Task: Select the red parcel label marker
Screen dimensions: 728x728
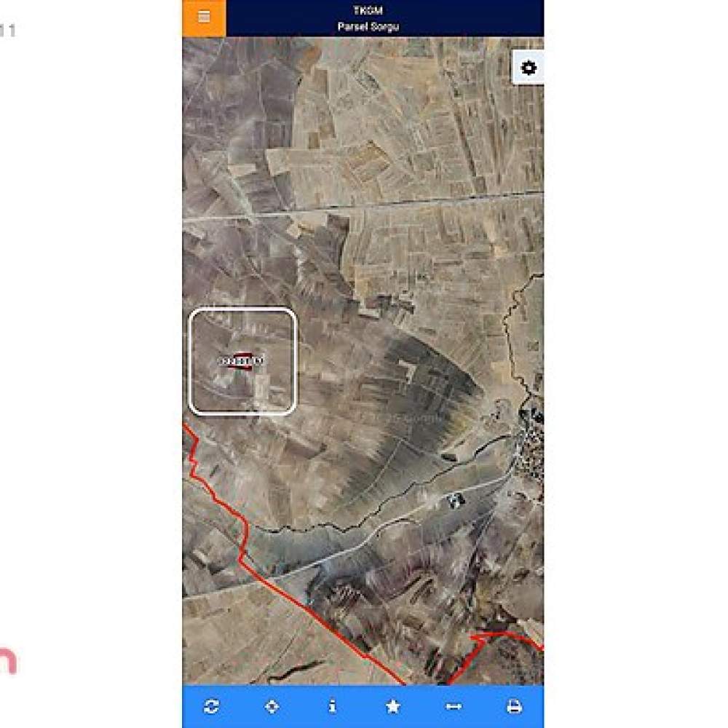Action: click(242, 361)
